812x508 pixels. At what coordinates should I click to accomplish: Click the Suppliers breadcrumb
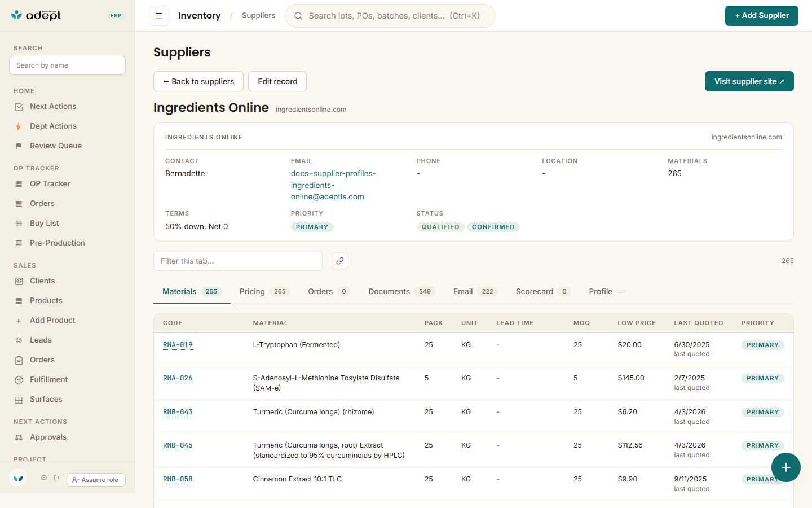258,16
